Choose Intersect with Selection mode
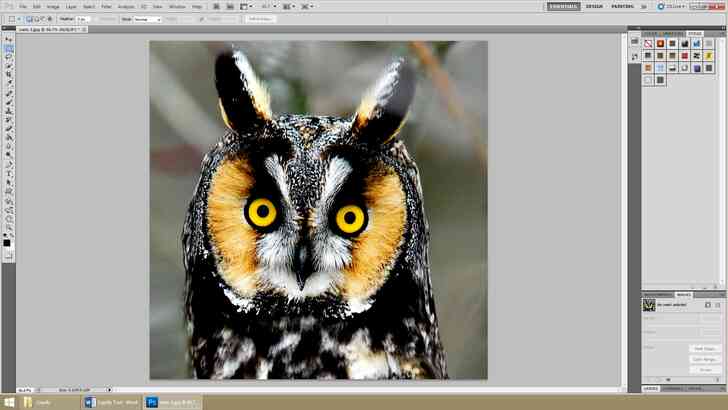 [x=49, y=19]
